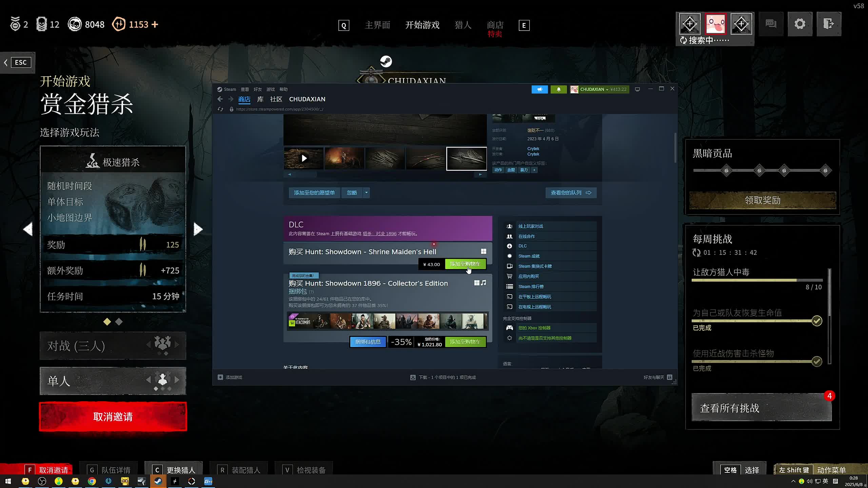
Task: Click the Steam store page scrollbar
Action: pyautogui.click(x=675, y=148)
